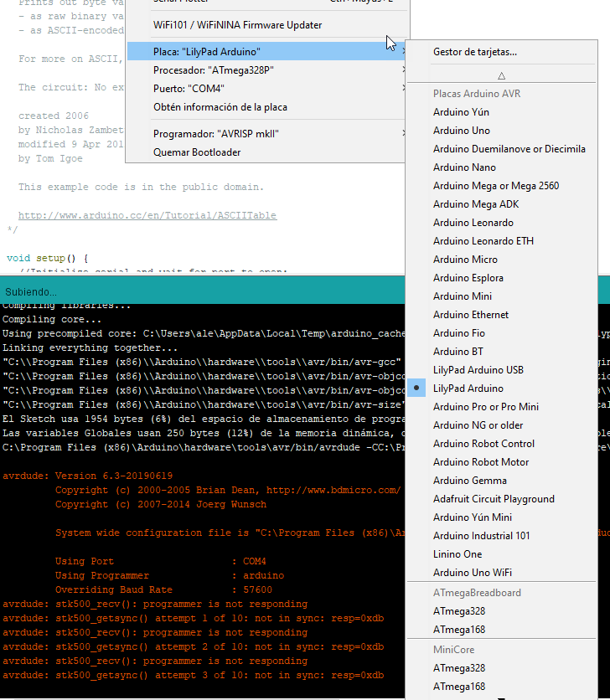Select Arduino Uno board
Viewport: 610px width, 700px height.
(x=501, y=131)
